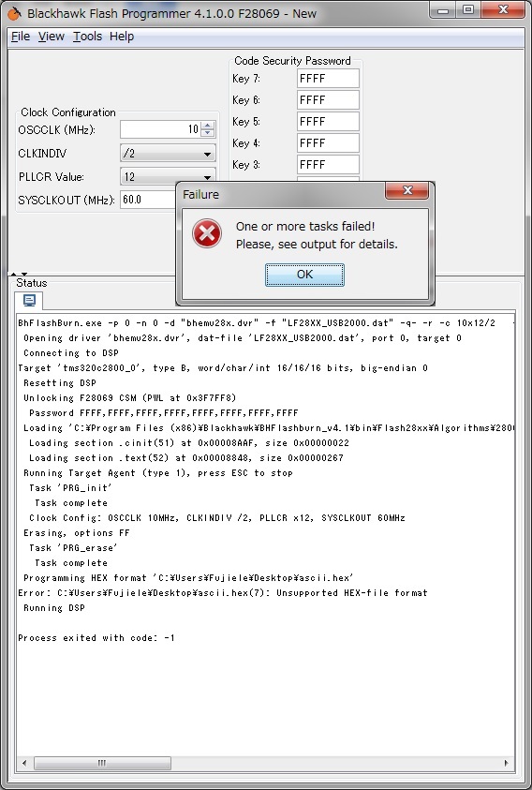This screenshot has width=532, height=790.
Task: Click the SYSCLKOUT (MHz) field showing 60.0
Action: (148, 200)
